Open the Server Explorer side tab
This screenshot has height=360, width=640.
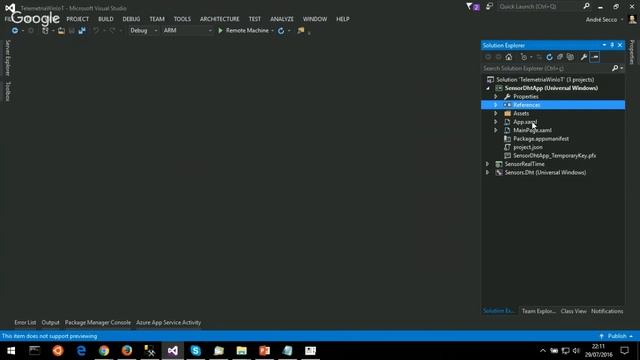pyautogui.click(x=7, y=58)
